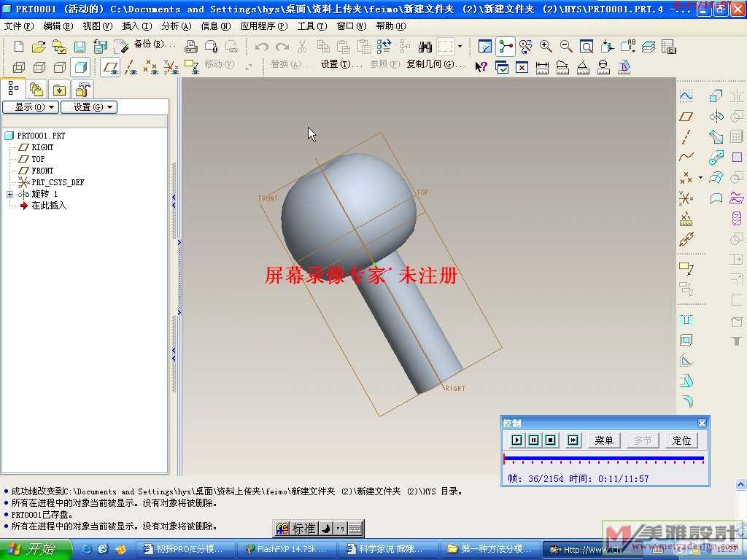This screenshot has height=560, width=747.
Task: Click the shell tool icon in right toolbar
Action: coord(686,340)
